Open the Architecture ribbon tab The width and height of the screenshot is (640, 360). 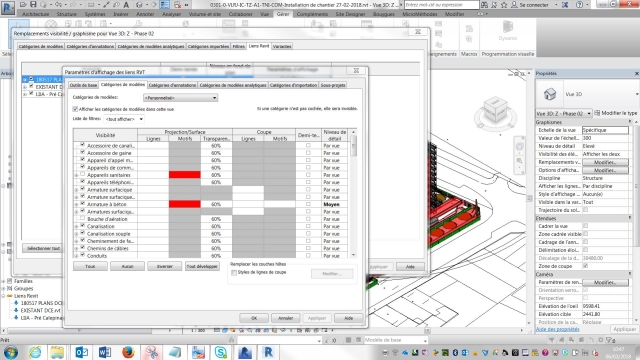36,14
